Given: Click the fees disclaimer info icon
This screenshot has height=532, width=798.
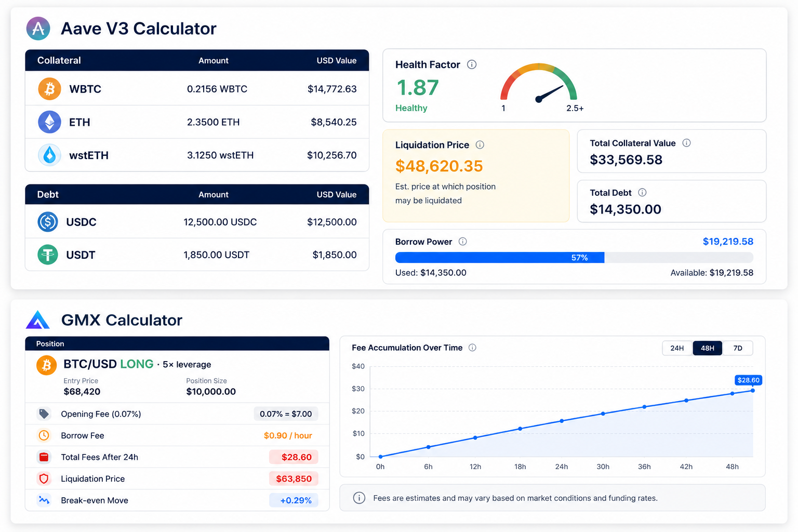Looking at the screenshot, I should tap(359, 498).
